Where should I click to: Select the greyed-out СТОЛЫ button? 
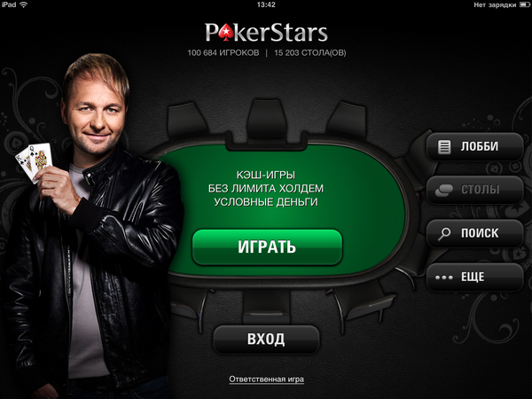pyautogui.click(x=475, y=190)
